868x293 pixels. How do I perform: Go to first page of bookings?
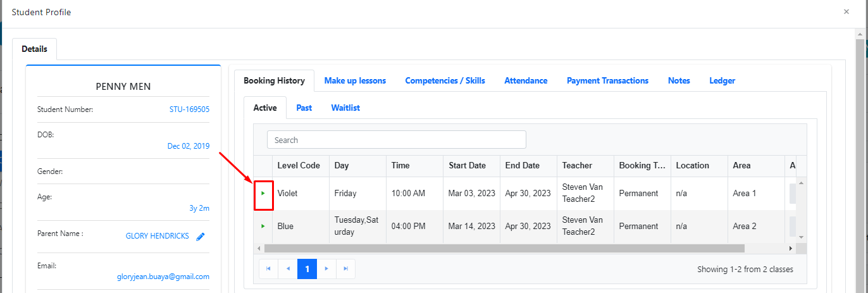pyautogui.click(x=268, y=269)
